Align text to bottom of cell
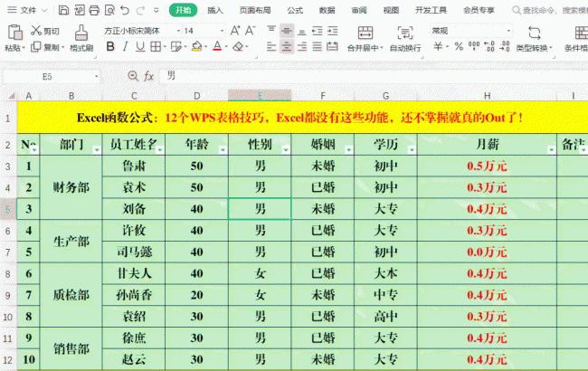Image resolution: width=588 pixels, height=371 pixels. (x=302, y=31)
